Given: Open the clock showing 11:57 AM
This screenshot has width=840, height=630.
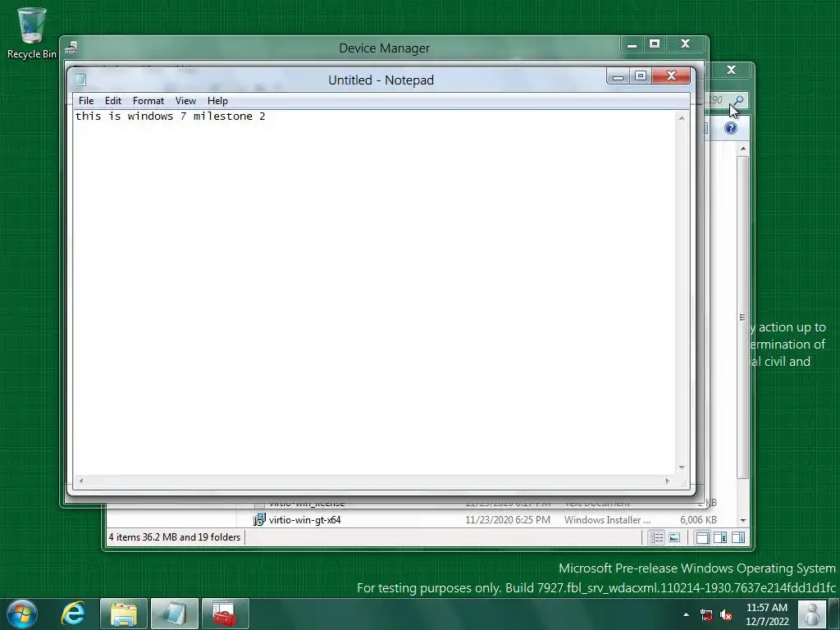Looking at the screenshot, I should 767,614.
